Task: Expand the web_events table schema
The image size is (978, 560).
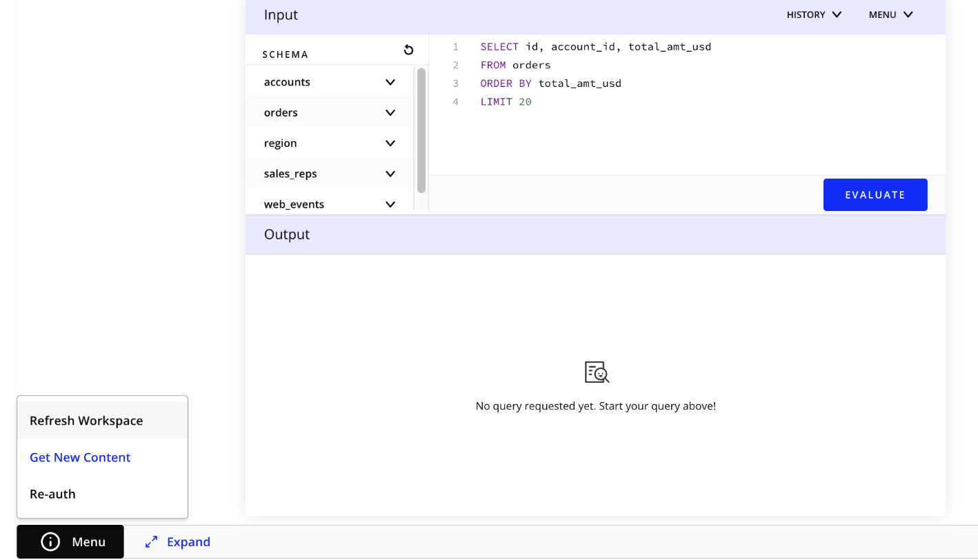Action: click(x=390, y=203)
